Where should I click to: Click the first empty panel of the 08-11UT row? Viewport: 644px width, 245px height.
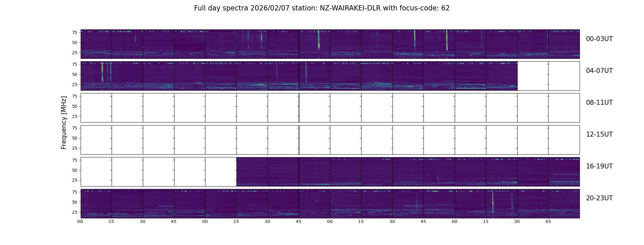[96, 108]
